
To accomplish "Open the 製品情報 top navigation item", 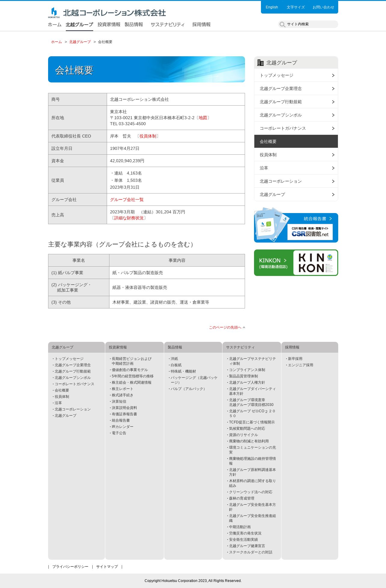I will click(134, 25).
